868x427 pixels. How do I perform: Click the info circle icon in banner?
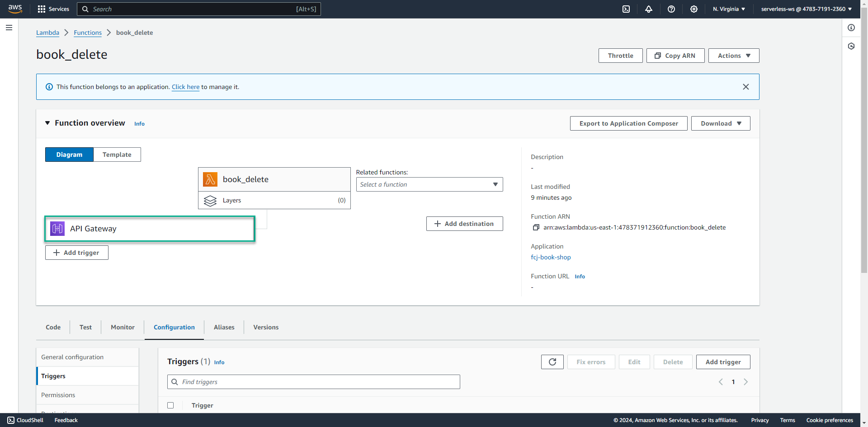[49, 87]
